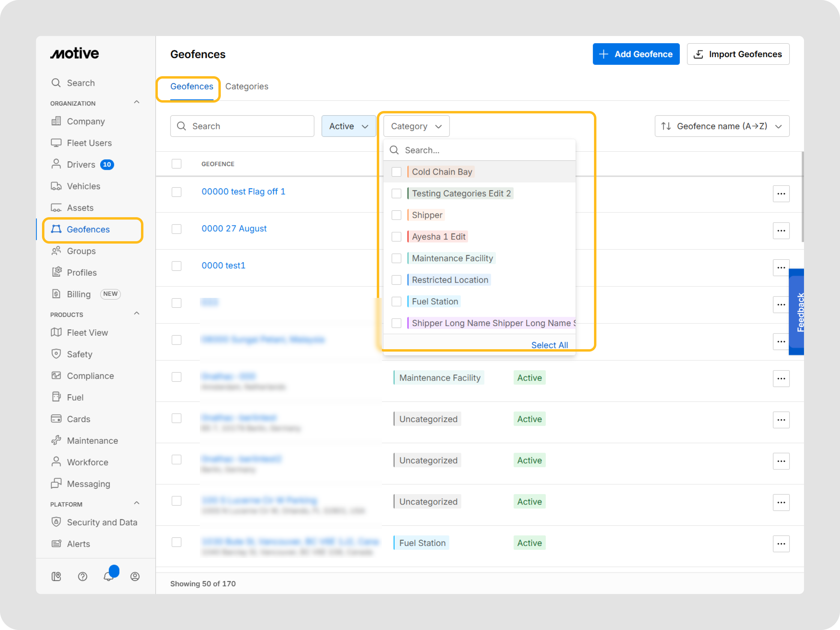Collapse the ORGANIZATION sidebar section
This screenshot has width=840, height=630.
tap(137, 102)
